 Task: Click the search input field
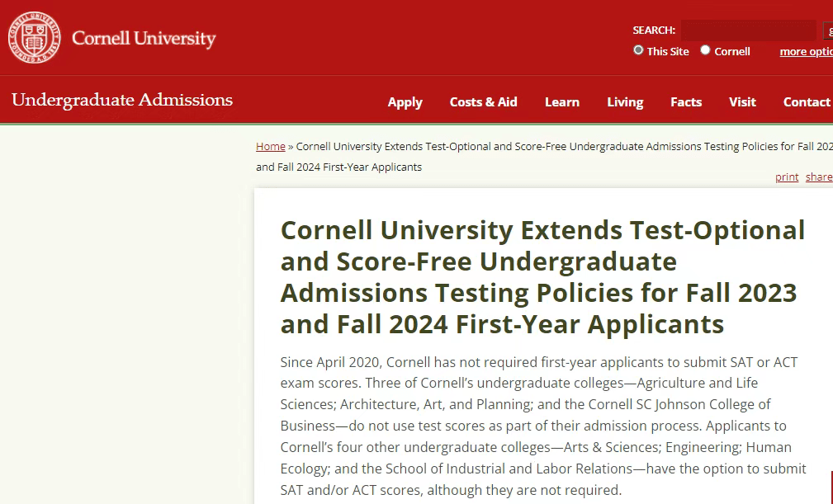click(x=748, y=31)
